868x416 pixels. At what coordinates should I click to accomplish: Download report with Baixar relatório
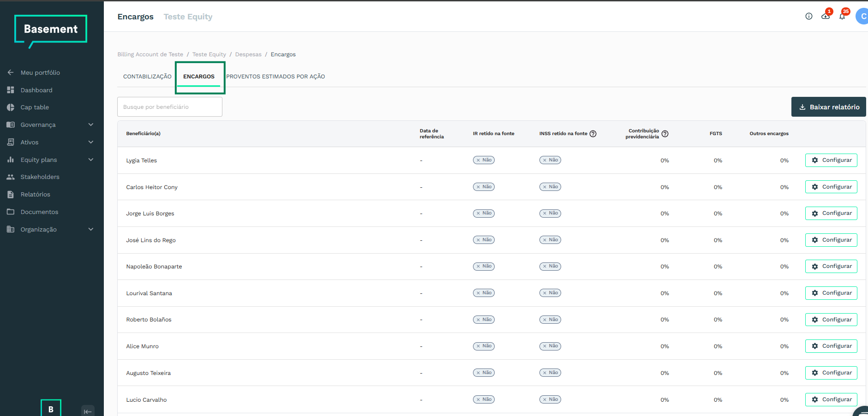click(x=829, y=107)
